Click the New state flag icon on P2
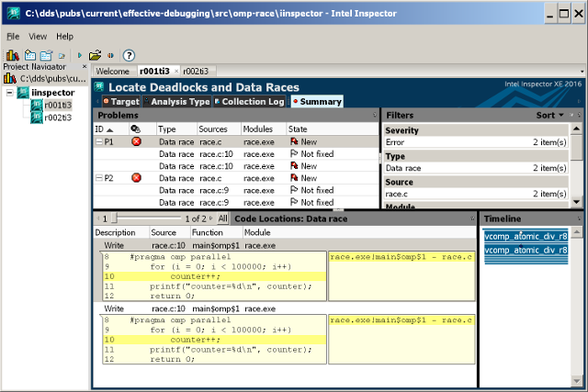Image resolution: width=588 pixels, height=392 pixels. 294,178
